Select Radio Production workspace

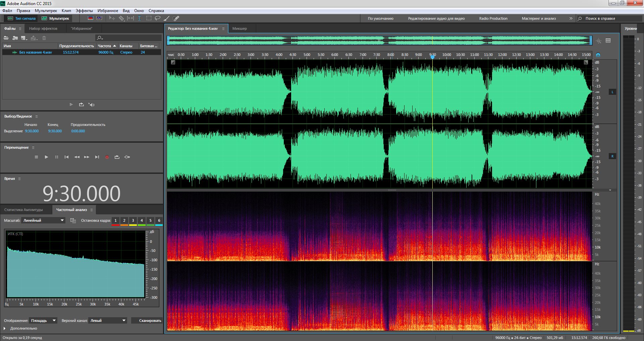pyautogui.click(x=493, y=18)
